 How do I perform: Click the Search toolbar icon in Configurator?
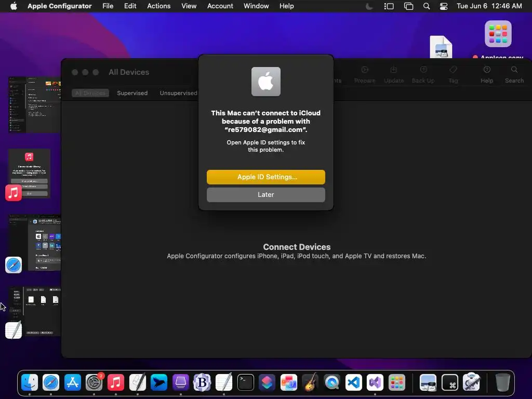tap(514, 75)
